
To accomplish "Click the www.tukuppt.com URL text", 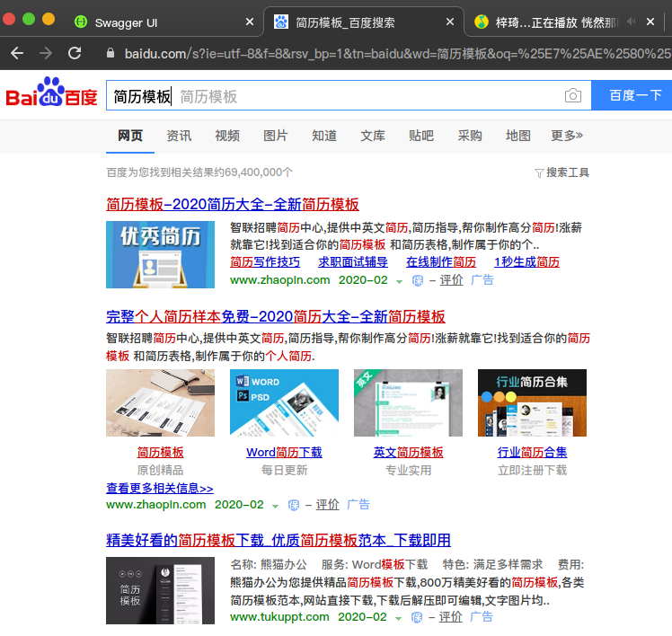I will [279, 617].
